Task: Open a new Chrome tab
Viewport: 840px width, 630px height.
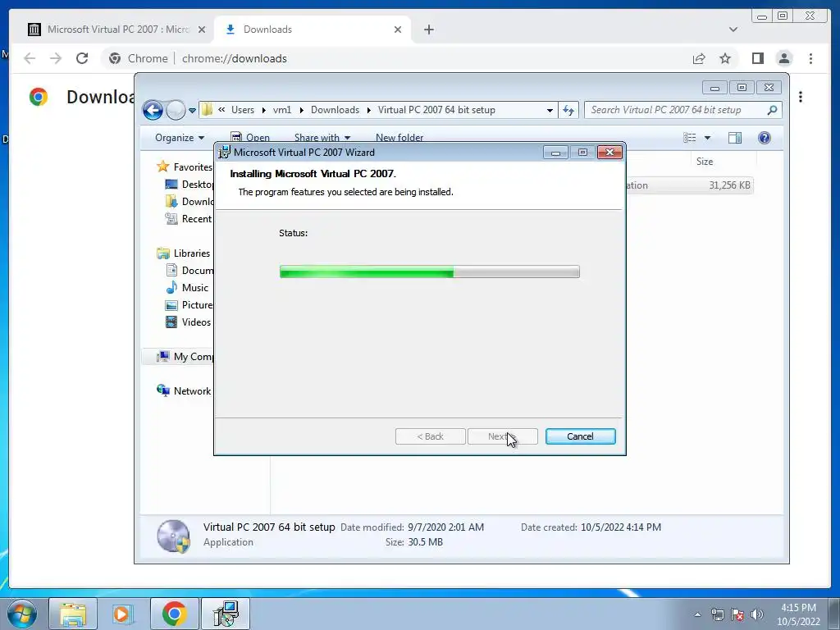Action: tap(428, 30)
